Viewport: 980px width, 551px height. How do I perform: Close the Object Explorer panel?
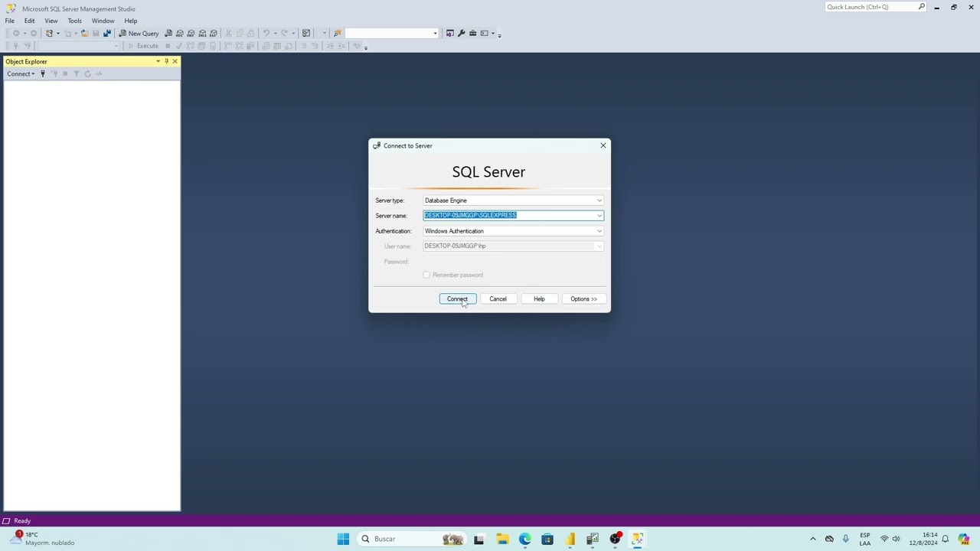(x=175, y=61)
